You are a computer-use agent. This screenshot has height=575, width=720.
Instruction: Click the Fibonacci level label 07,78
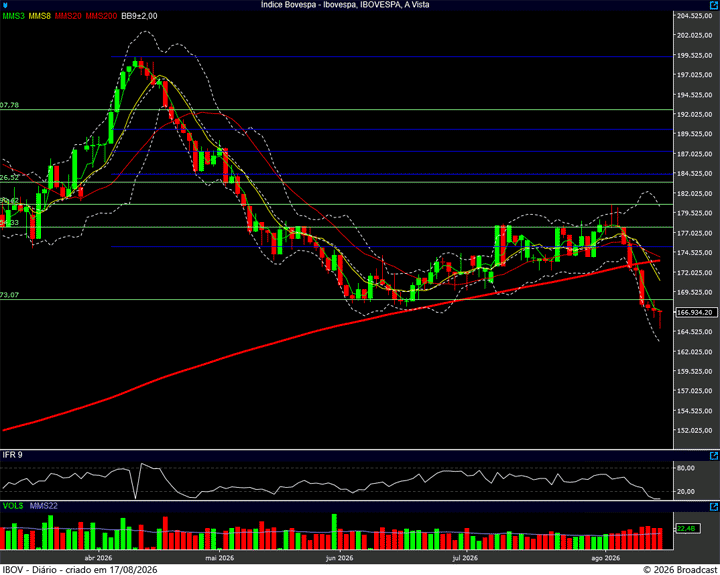tap(10, 105)
